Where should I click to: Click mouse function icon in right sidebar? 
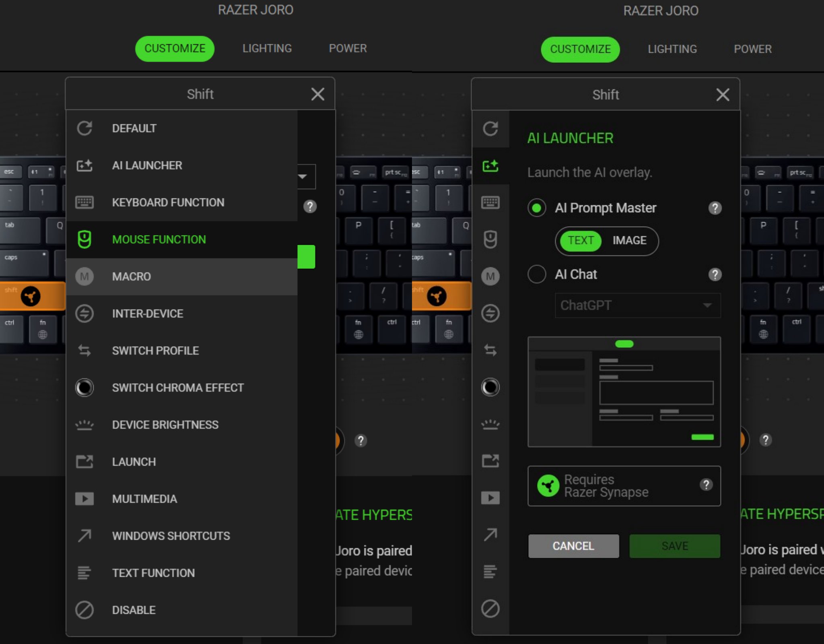(x=490, y=239)
